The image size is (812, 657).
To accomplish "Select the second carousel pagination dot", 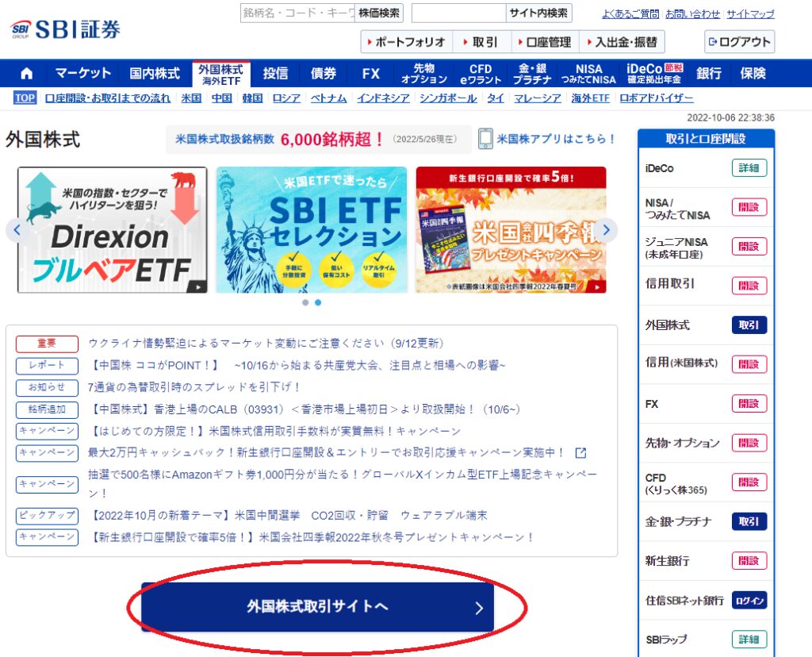I will tap(318, 302).
